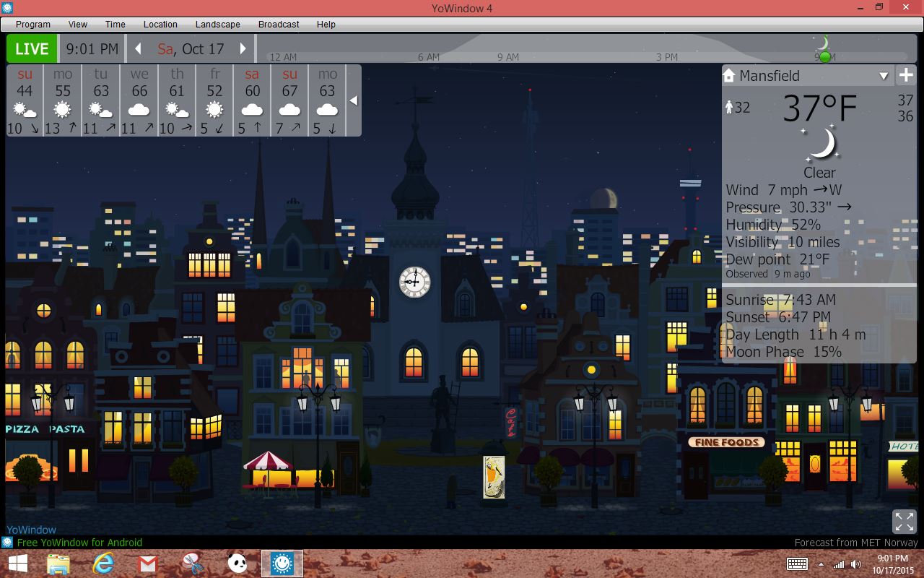
Task: Open the Broadcast menu
Action: (279, 24)
